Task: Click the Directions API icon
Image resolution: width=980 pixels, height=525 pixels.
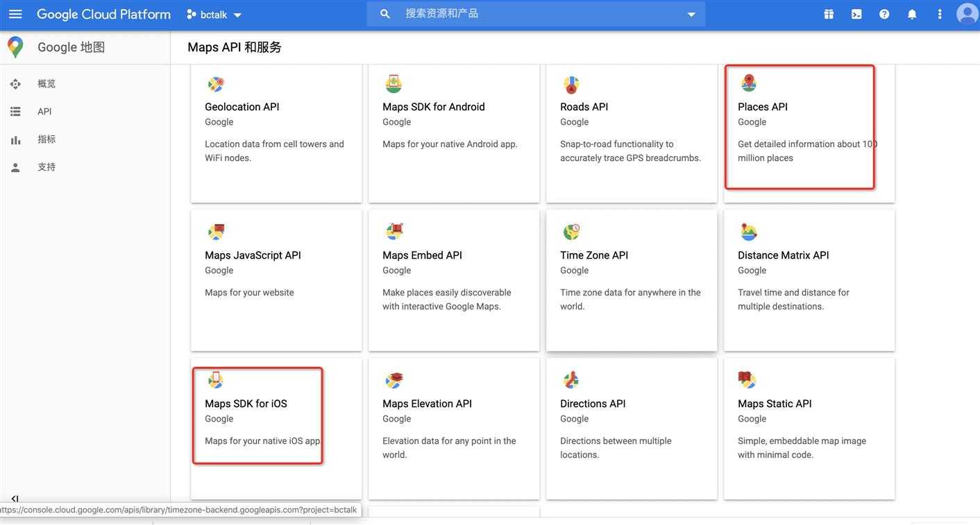Action: pos(571,381)
